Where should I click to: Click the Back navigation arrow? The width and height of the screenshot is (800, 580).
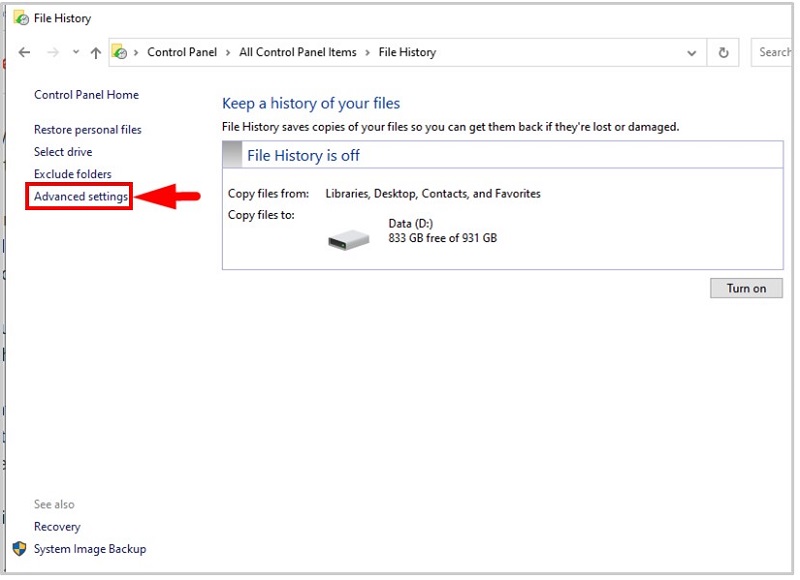[x=24, y=52]
